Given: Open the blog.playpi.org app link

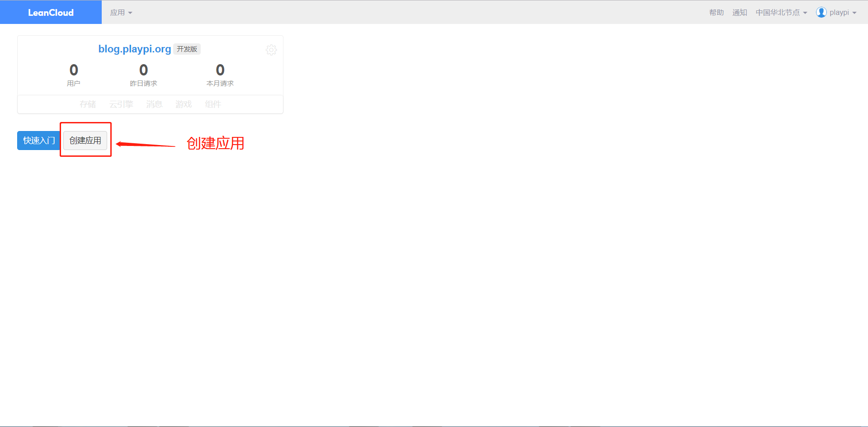Looking at the screenshot, I should coord(135,49).
